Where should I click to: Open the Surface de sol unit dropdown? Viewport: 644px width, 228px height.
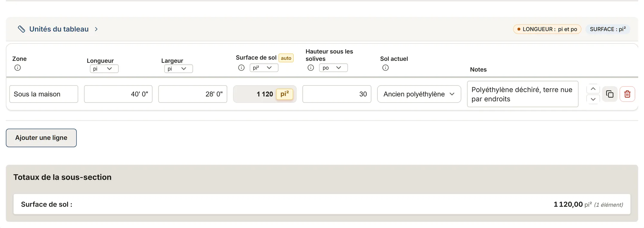(264, 68)
